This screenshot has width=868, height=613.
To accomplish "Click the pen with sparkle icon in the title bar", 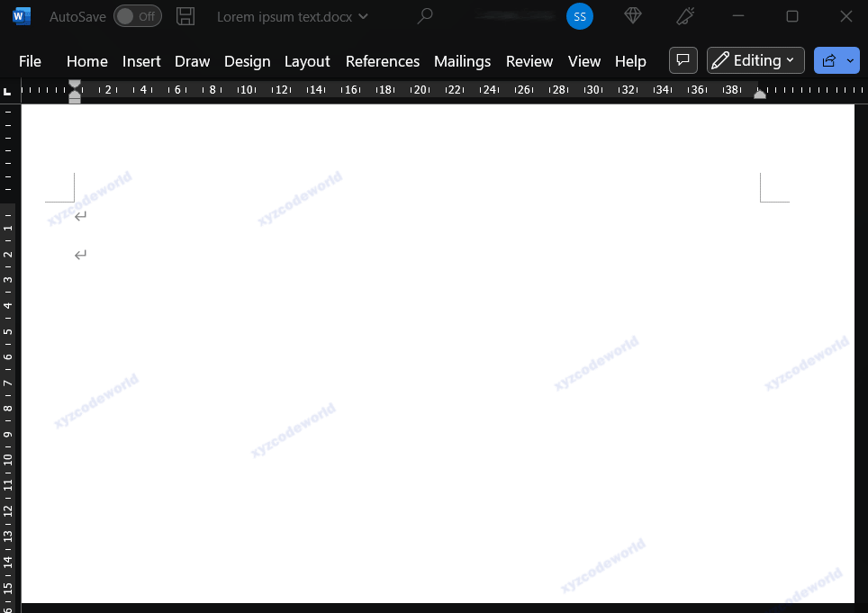I will (x=685, y=16).
